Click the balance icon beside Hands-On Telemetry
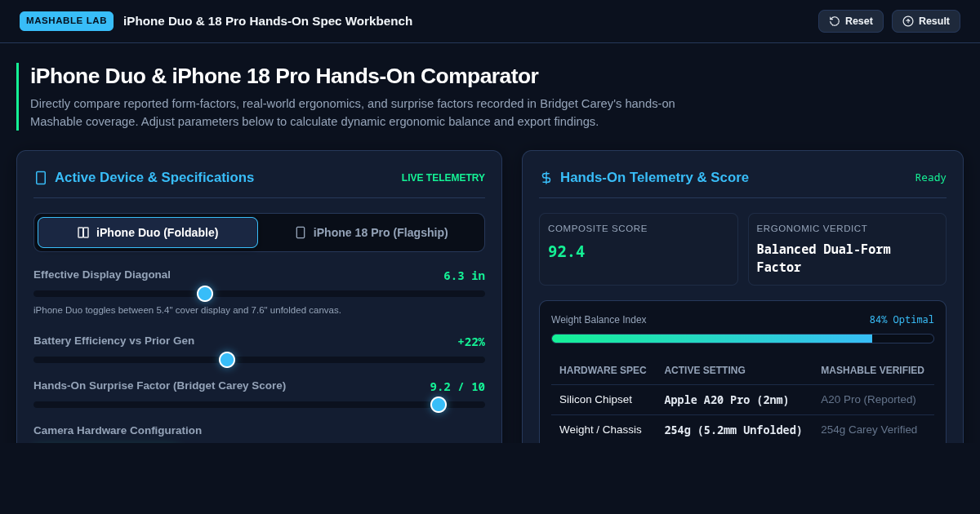The image size is (980, 514). point(546,178)
